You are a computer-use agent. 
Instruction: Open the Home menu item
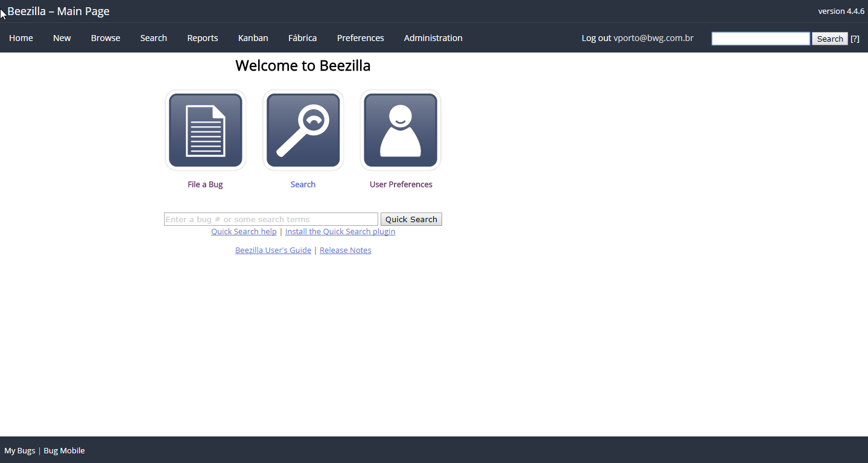tap(21, 38)
